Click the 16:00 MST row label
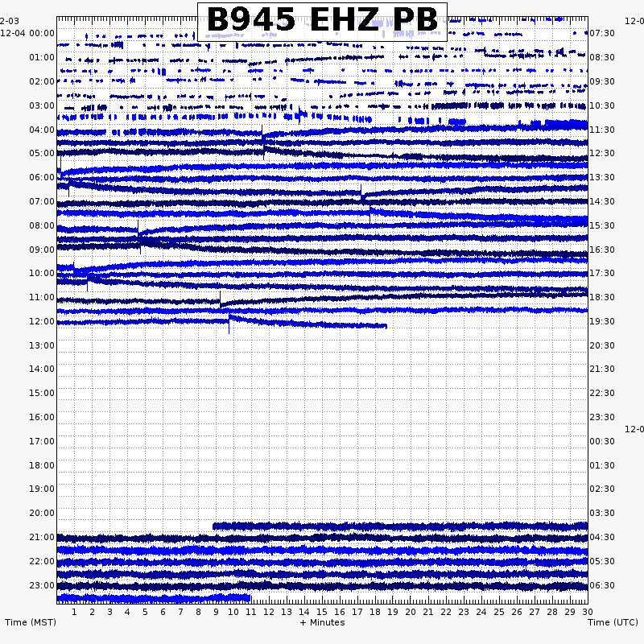This screenshot has height=644, width=644. point(42,417)
